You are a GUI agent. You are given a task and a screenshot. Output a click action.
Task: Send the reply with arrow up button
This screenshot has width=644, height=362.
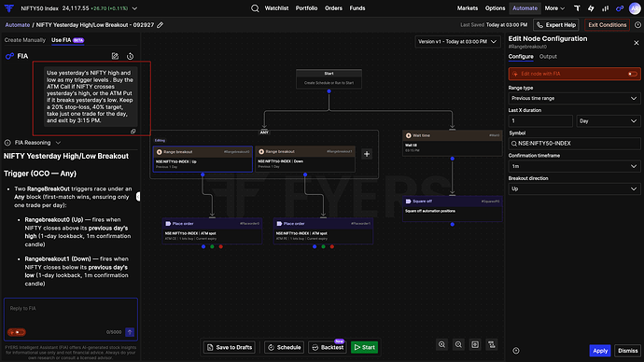[130, 332]
